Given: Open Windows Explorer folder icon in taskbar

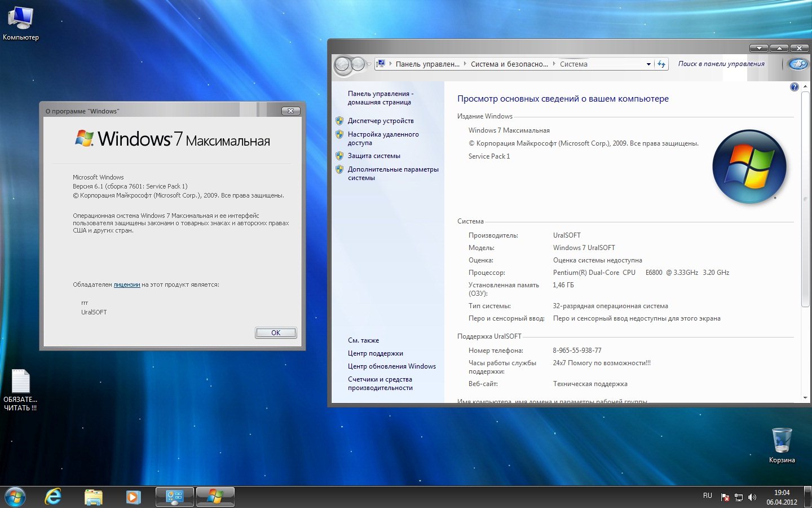Looking at the screenshot, I should click(93, 497).
